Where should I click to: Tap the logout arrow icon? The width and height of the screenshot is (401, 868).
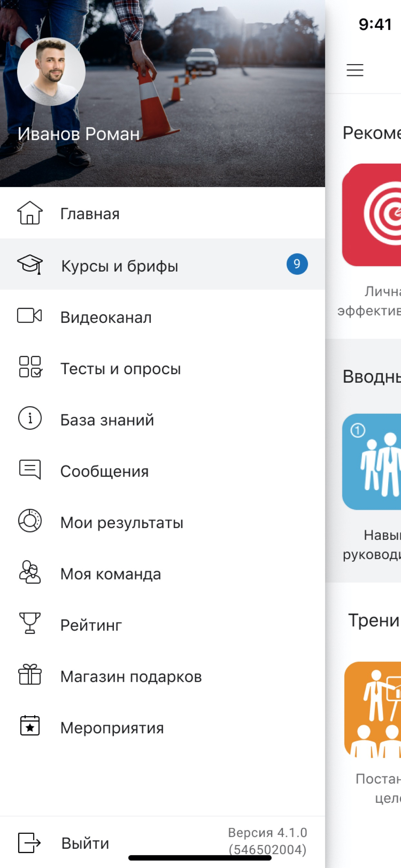(29, 843)
